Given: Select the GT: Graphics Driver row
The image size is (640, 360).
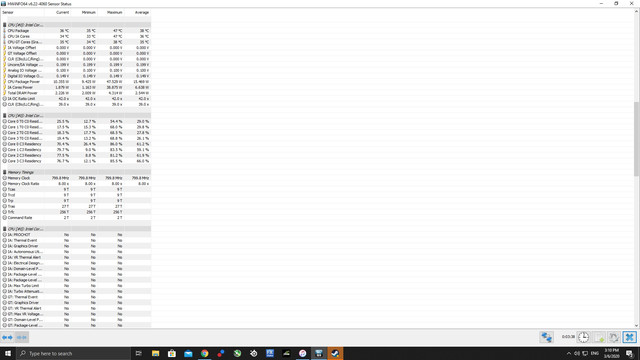Looking at the screenshot, I should 76,303.
